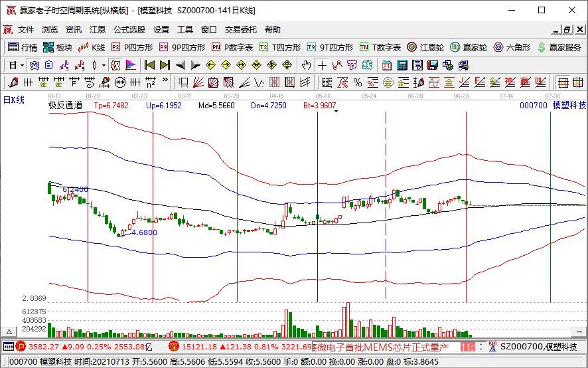Open the 窗口 menu
Screen dimensions: 588x368
[x=208, y=30]
